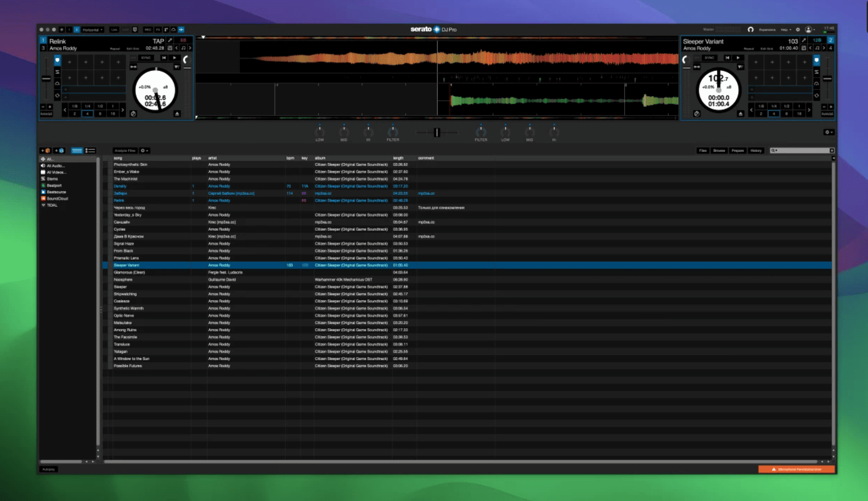868x501 pixels.
Task: Switch to 2-deck layout button
Action: [x=76, y=29]
